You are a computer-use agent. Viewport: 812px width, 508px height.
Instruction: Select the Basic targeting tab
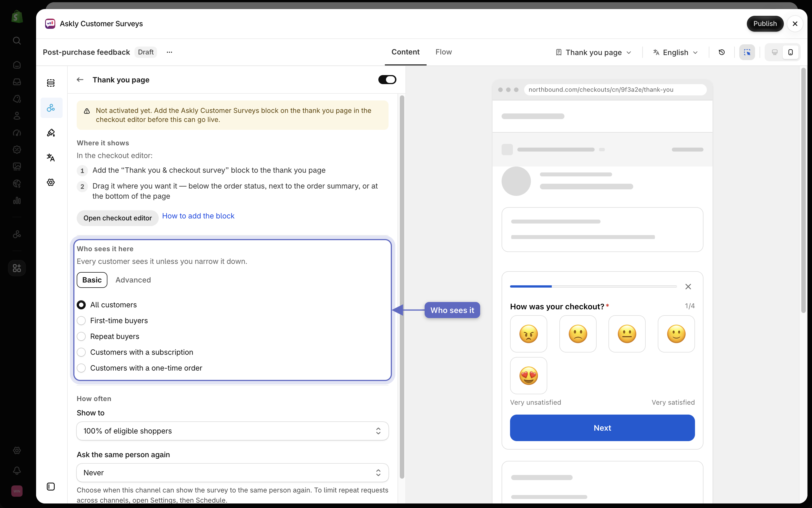[92, 280]
